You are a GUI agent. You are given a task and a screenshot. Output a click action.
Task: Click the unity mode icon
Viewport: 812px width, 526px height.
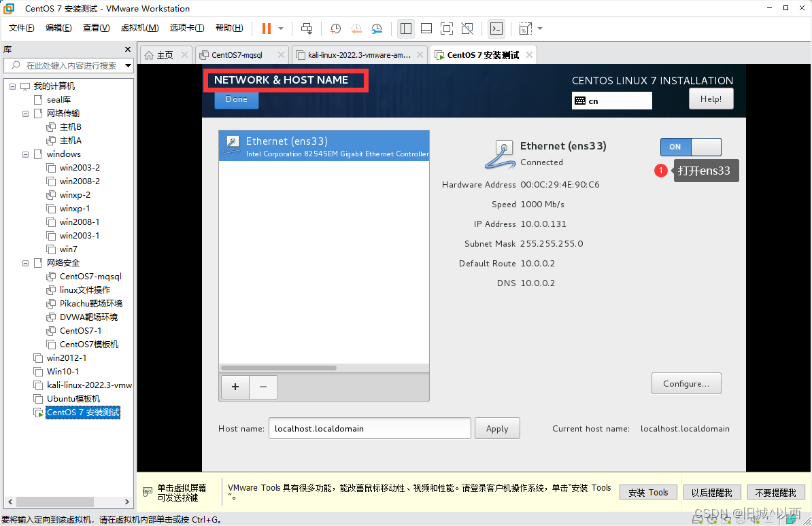(x=467, y=29)
